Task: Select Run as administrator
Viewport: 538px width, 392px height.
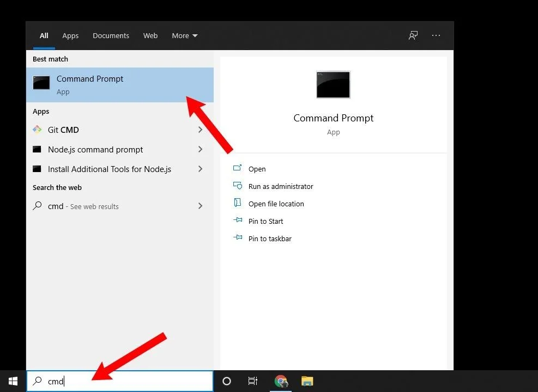Action: coord(281,186)
